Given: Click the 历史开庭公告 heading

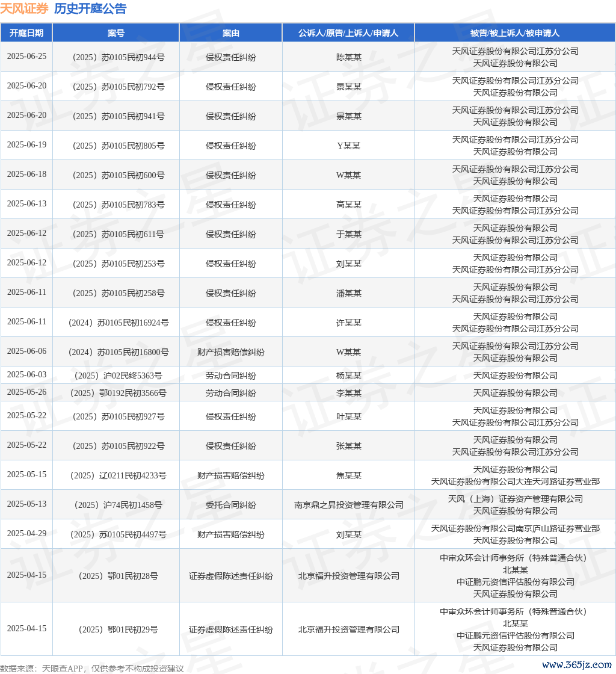Looking at the screenshot, I should point(90,8).
